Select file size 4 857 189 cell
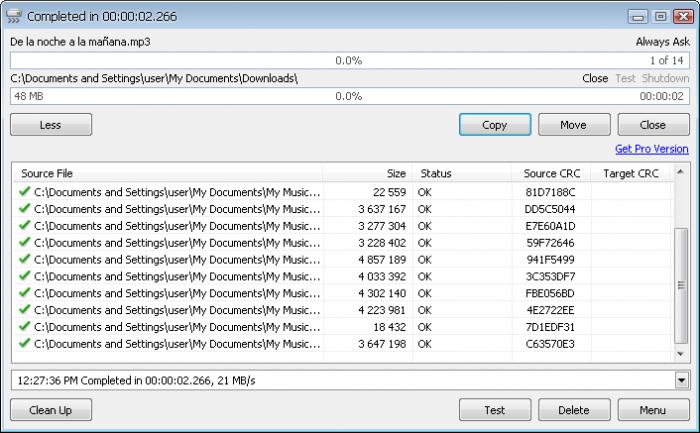This screenshot has height=433, width=700. [382, 259]
